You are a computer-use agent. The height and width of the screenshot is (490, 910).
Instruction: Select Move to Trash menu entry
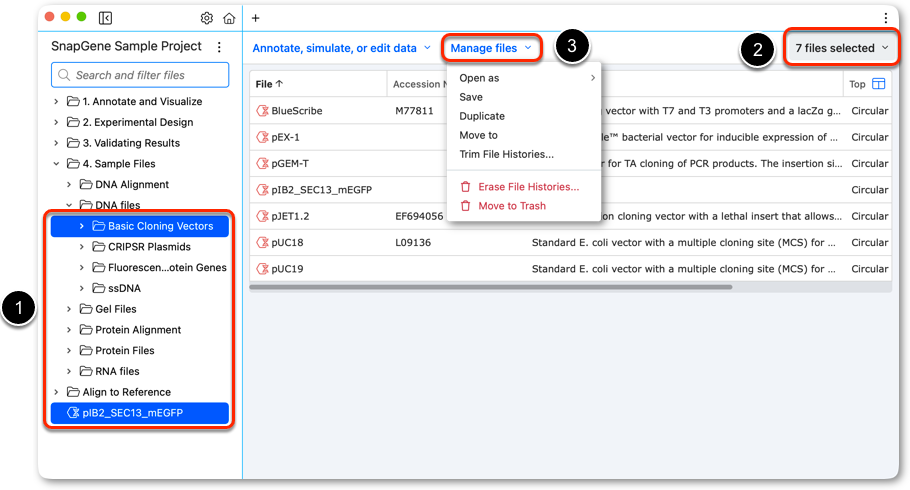(x=512, y=206)
